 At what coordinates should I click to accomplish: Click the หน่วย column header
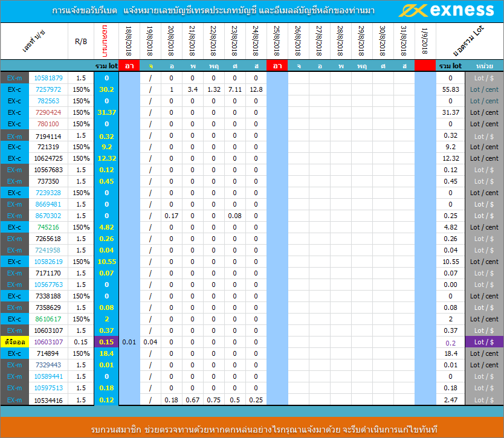(x=485, y=66)
